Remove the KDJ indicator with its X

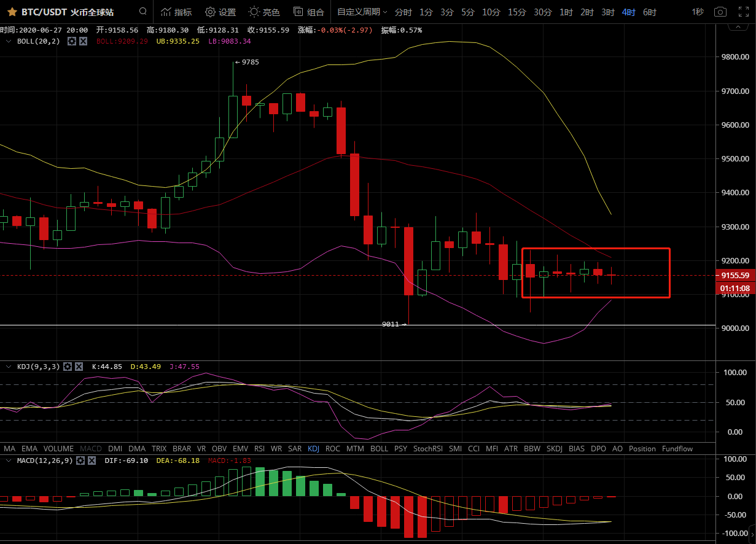[79, 367]
